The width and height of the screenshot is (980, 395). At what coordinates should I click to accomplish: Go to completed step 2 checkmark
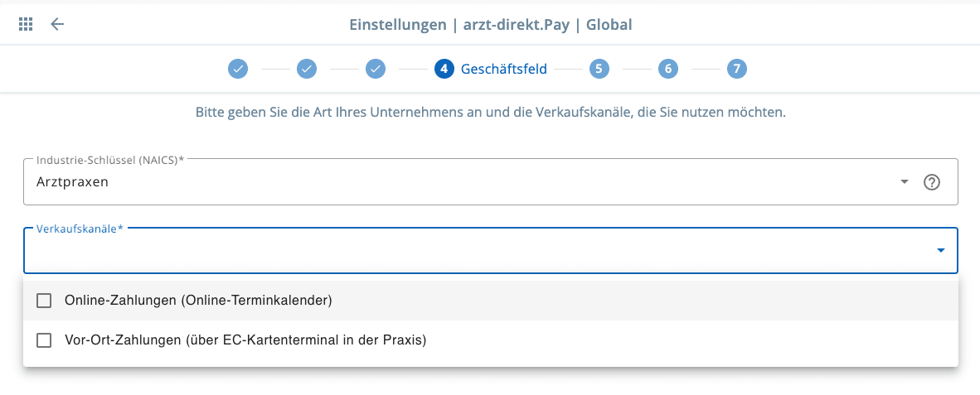(307, 69)
